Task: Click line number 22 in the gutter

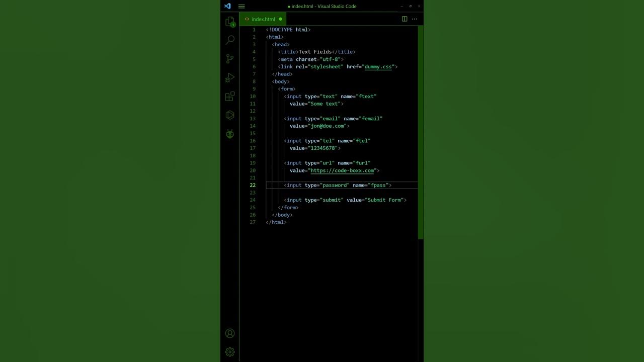Action: 253,185
